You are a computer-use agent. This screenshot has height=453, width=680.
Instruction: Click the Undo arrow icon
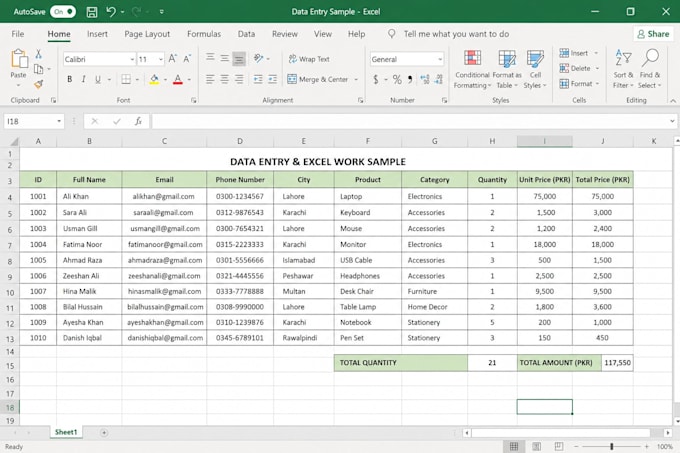pos(111,12)
